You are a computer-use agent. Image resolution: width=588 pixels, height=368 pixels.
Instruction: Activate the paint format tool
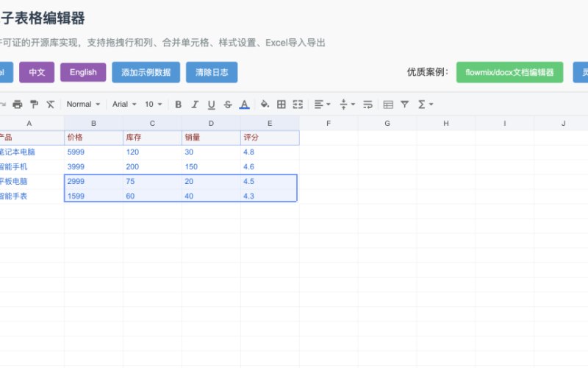[34, 105]
